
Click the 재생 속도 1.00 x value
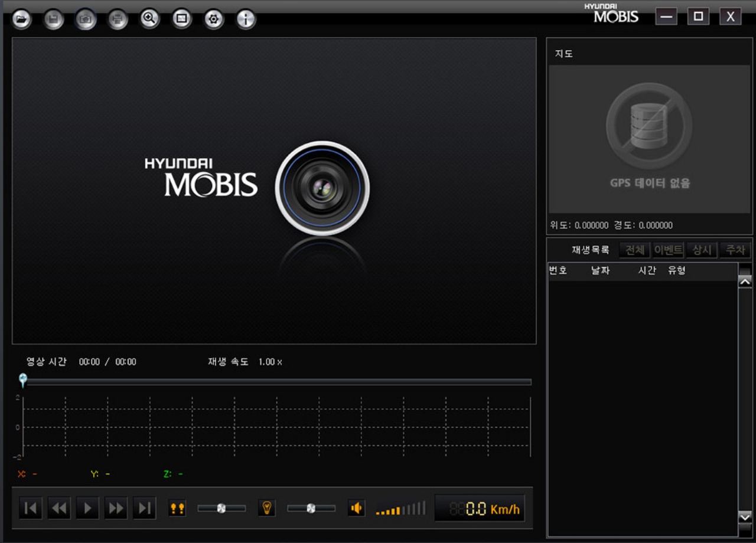(x=245, y=362)
